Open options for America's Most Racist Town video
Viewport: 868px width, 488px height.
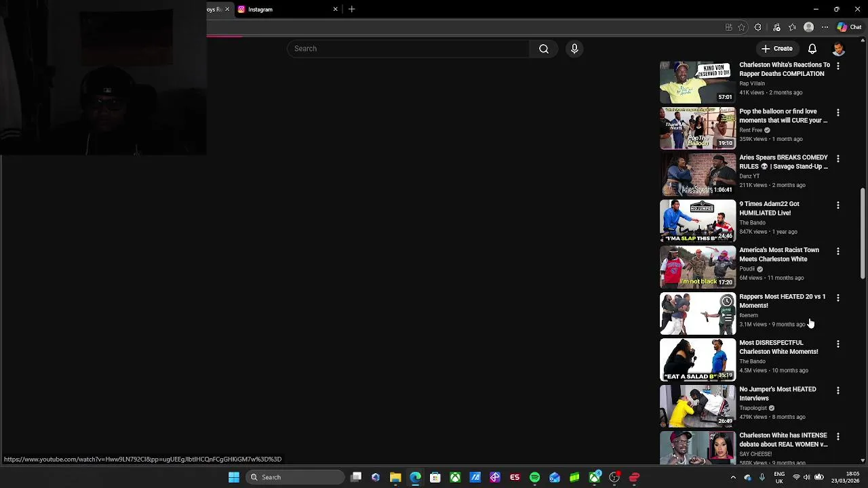[x=838, y=251]
